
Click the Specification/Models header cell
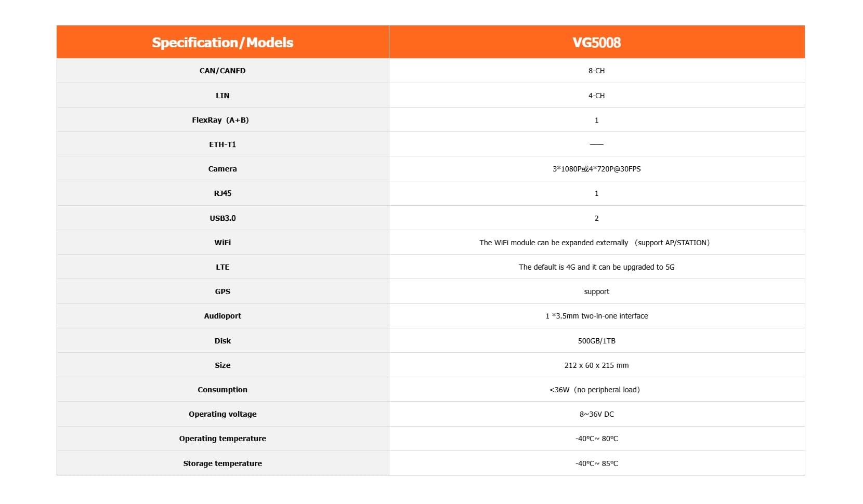223,43
